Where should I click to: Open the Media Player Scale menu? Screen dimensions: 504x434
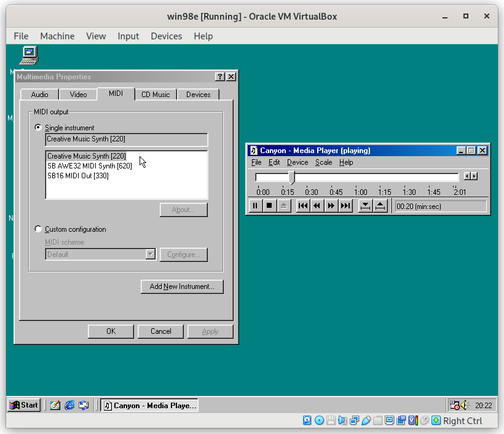pos(323,162)
